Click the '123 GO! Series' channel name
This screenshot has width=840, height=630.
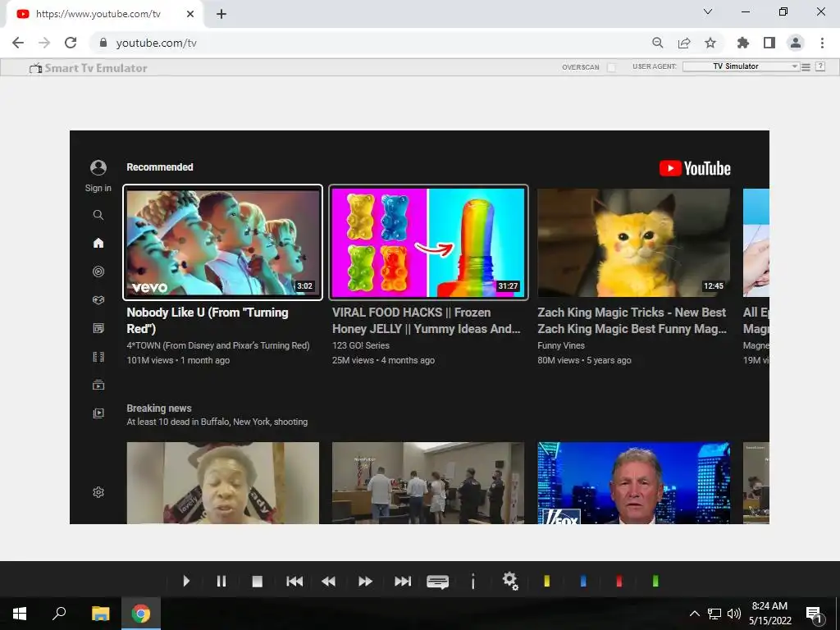pos(361,345)
